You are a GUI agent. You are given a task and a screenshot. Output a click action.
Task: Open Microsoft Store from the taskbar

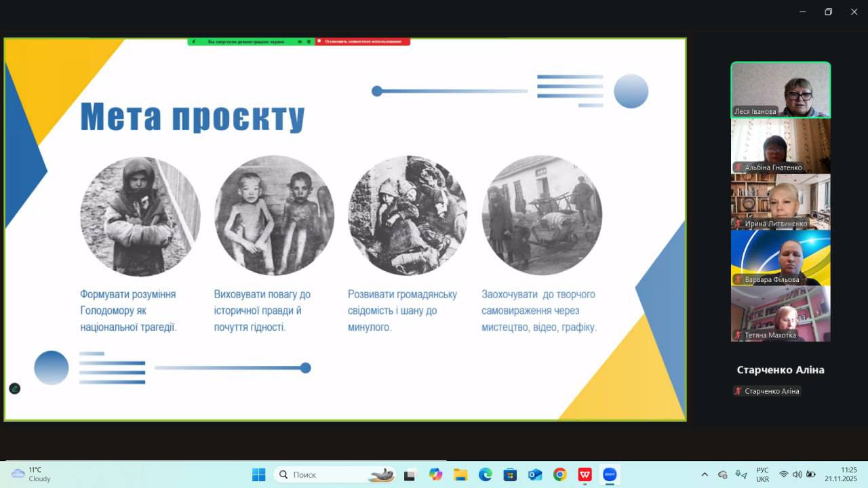pyautogui.click(x=510, y=474)
